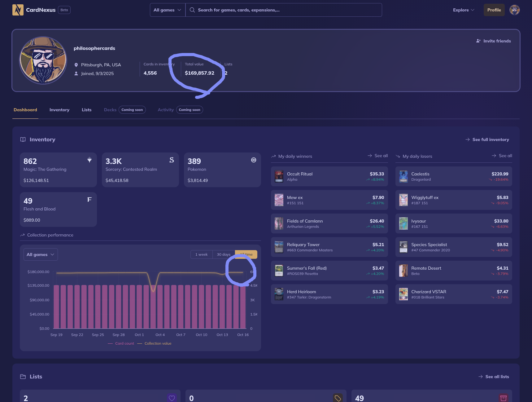The image size is (532, 402).
Task: Click the CardNexus logo icon
Action: (x=18, y=10)
